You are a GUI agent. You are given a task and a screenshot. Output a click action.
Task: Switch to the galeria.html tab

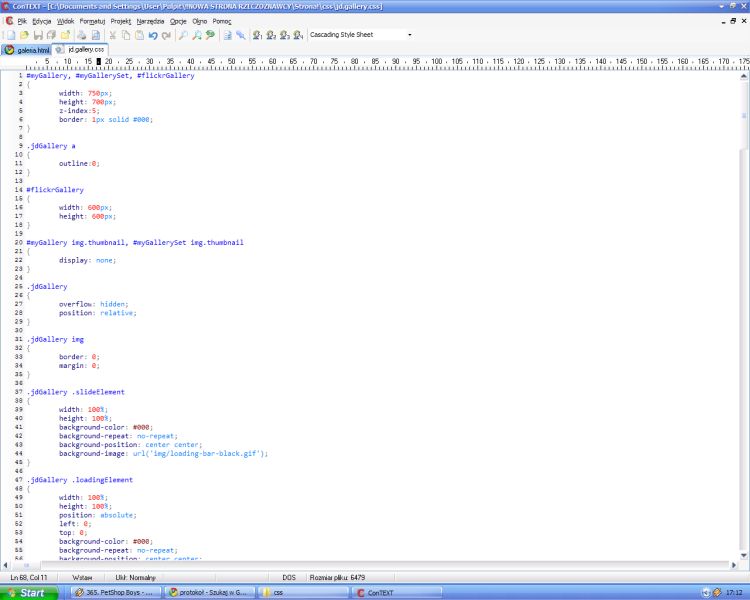coord(27,49)
